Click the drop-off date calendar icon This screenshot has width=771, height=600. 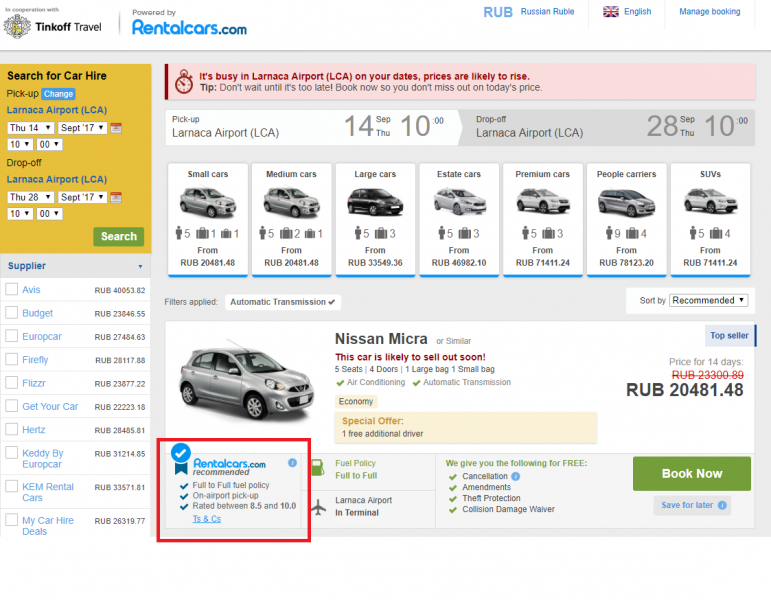pyautogui.click(x=116, y=198)
